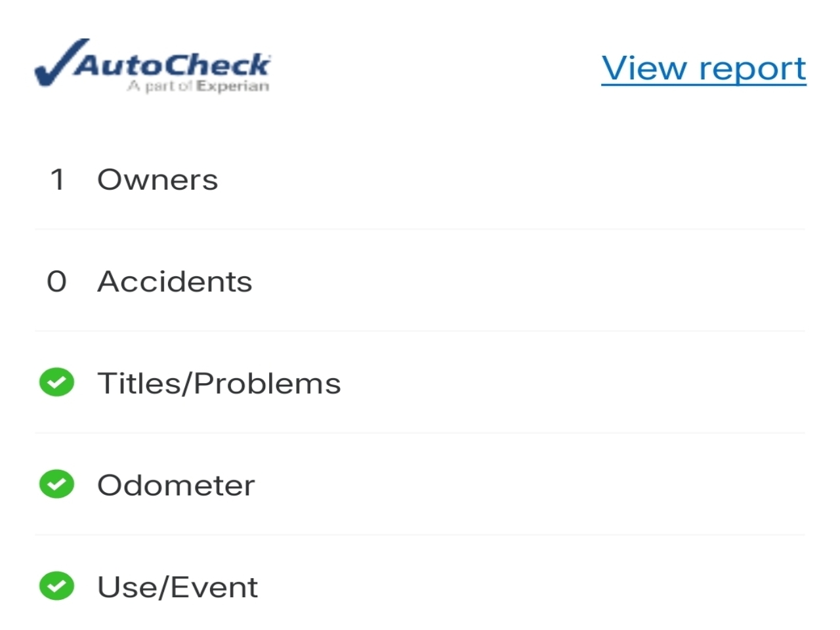Viewport: 840px width, 630px height.
Task: Select the Owners label
Action: click(157, 180)
